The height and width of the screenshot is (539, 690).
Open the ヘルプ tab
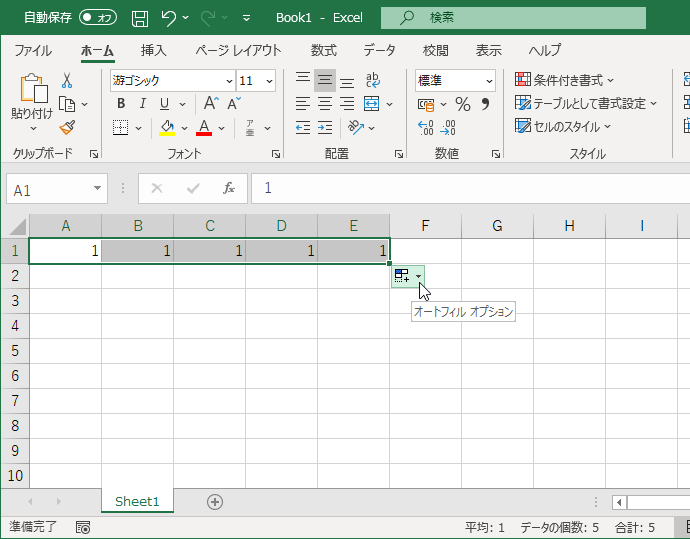pyautogui.click(x=544, y=50)
